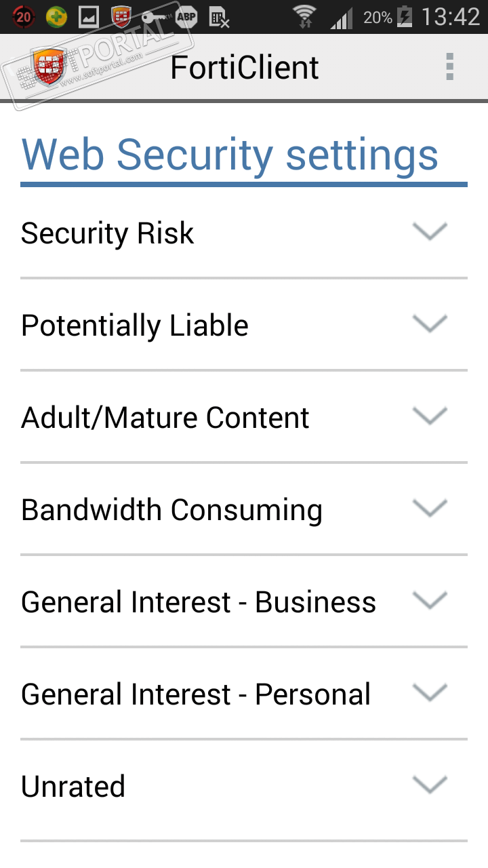Screen dimensions: 488x868
Task: Tap the Security Risk label text
Action: click(x=108, y=233)
